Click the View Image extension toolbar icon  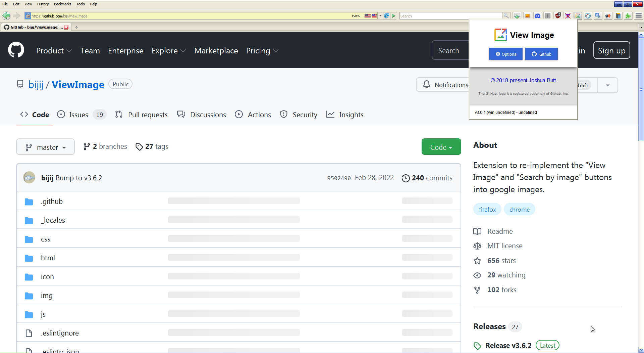click(x=578, y=16)
